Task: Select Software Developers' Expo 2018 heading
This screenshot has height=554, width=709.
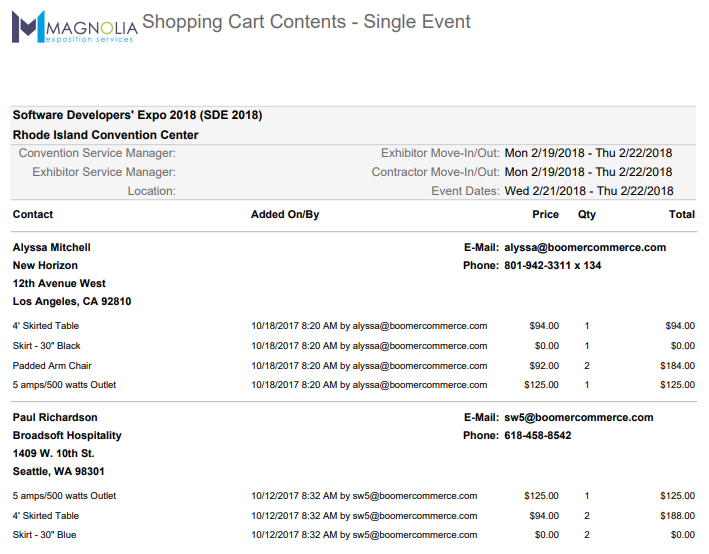Action: (x=137, y=115)
